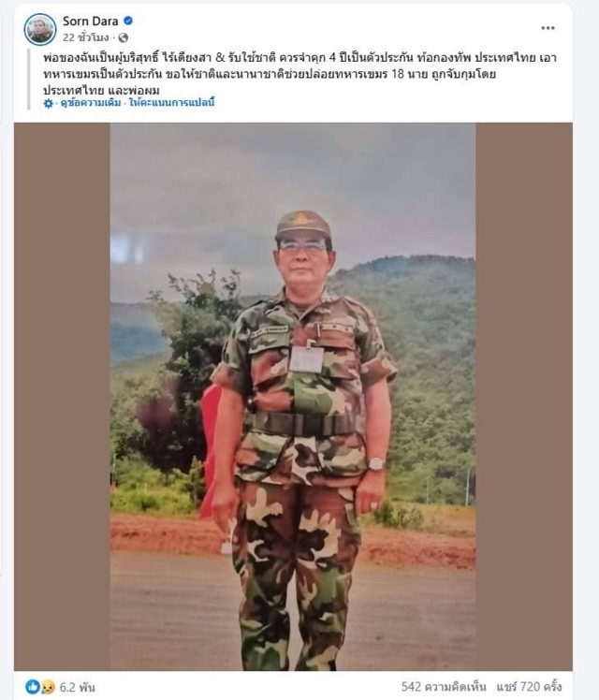View the 6.2 พัน reactions count

click(78, 687)
